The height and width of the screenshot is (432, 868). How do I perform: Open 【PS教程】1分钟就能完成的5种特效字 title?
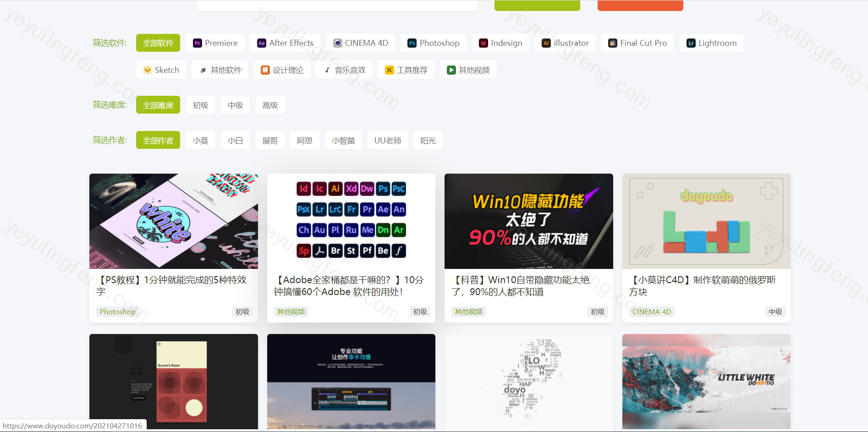coord(171,286)
